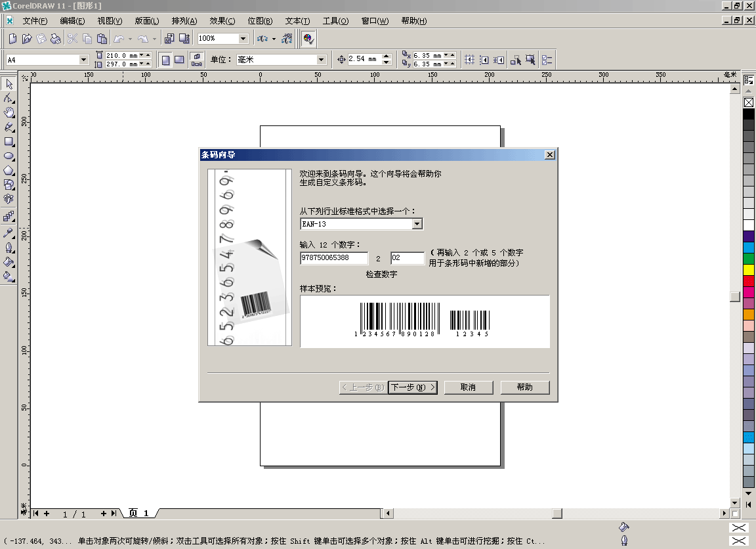
Task: Click the Print icon in toolbar
Action: tap(56, 39)
